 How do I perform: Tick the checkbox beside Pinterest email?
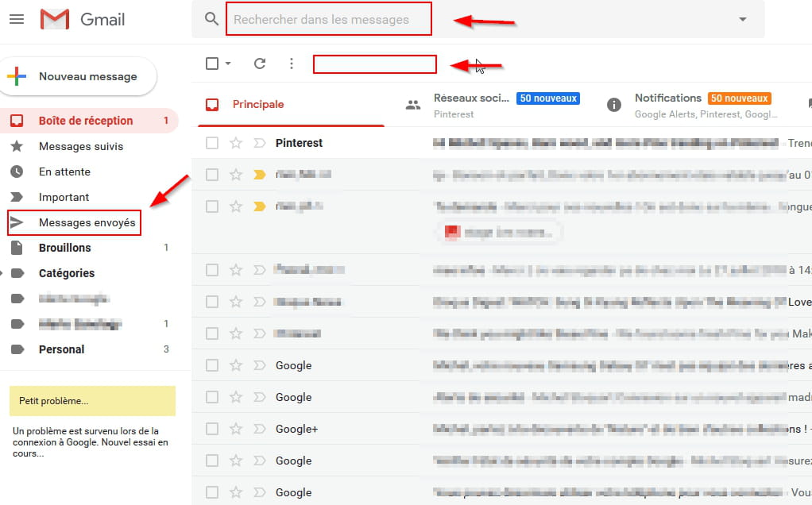pyautogui.click(x=212, y=143)
